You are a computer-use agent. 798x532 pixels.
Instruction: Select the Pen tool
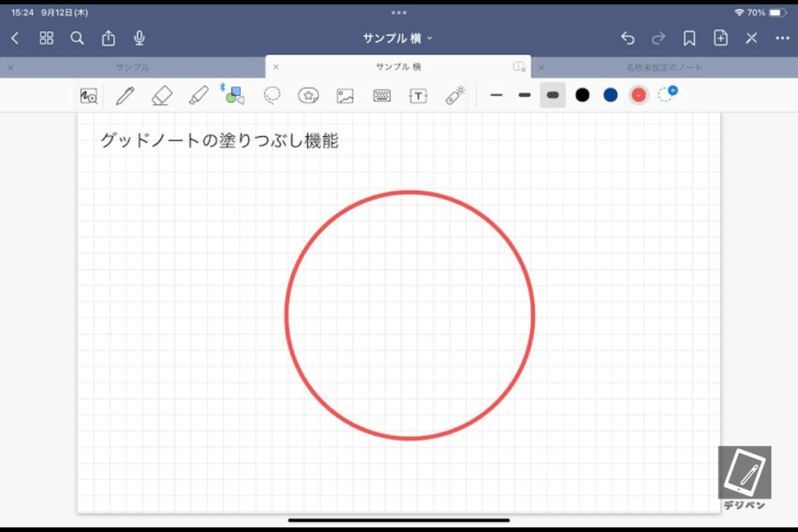click(x=125, y=96)
